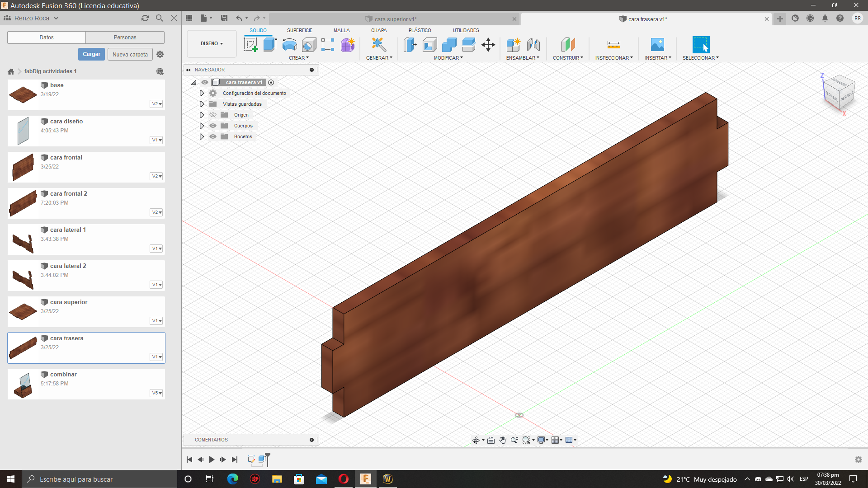Click the Save icon
This screenshot has width=868, height=488.
click(224, 18)
